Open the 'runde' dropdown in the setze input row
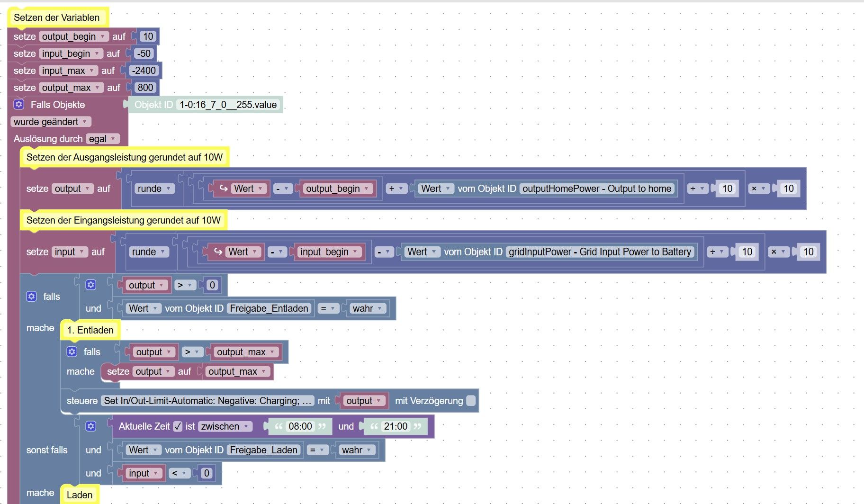Viewport: 864px width, 504px height. coord(149,252)
